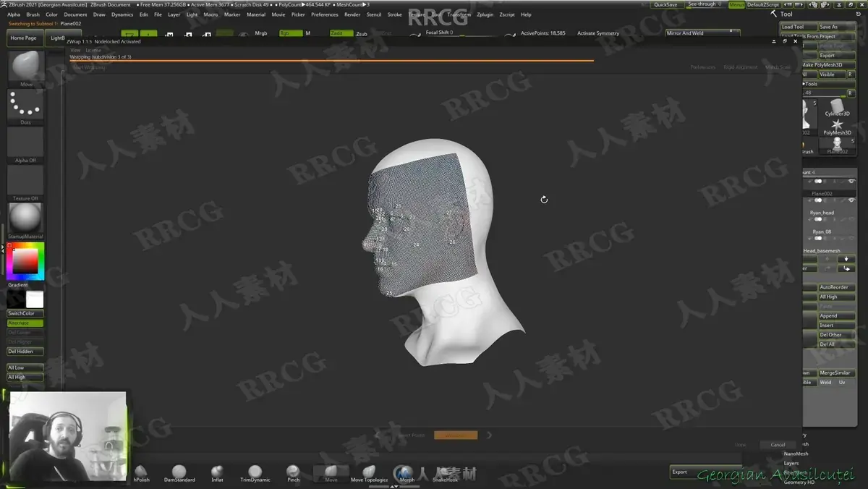Enable the Zadd mode
868x489 pixels.
coord(341,33)
